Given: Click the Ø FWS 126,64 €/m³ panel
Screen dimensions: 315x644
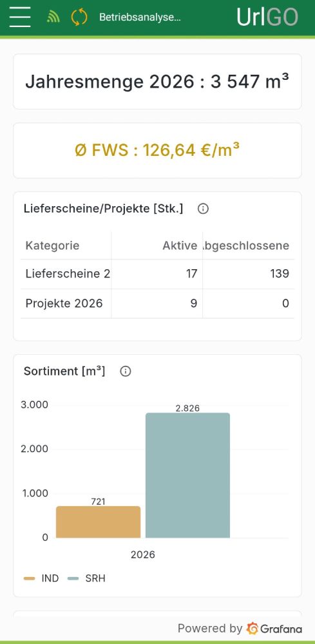Looking at the screenshot, I should point(157,150).
